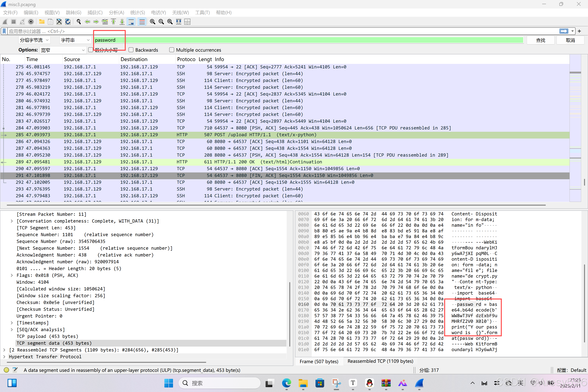Go to the first packet arrow icon

click(x=113, y=22)
